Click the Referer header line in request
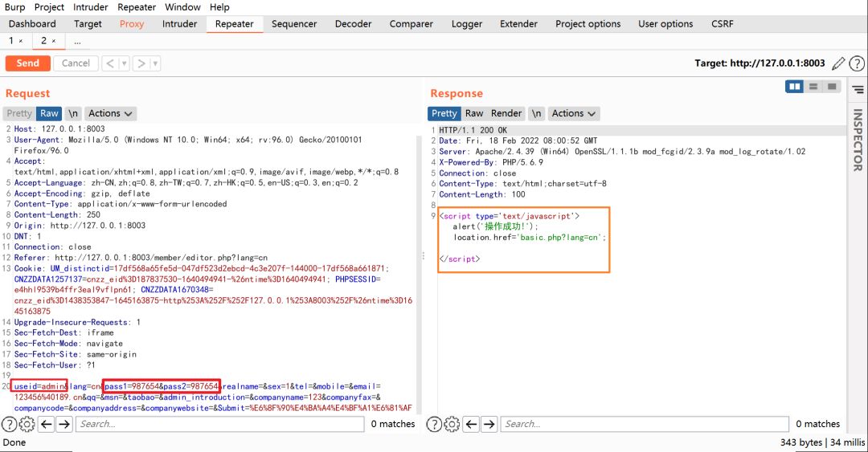This screenshot has width=868, height=452. [141, 258]
